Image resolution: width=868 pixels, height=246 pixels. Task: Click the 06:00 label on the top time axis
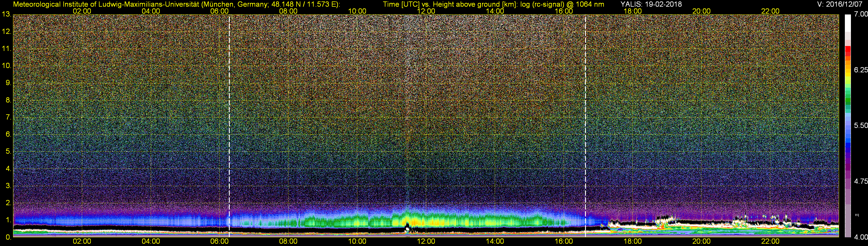pyautogui.click(x=219, y=11)
